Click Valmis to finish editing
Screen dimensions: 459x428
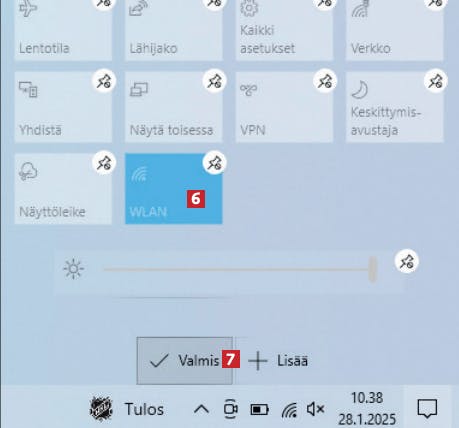coord(185,360)
